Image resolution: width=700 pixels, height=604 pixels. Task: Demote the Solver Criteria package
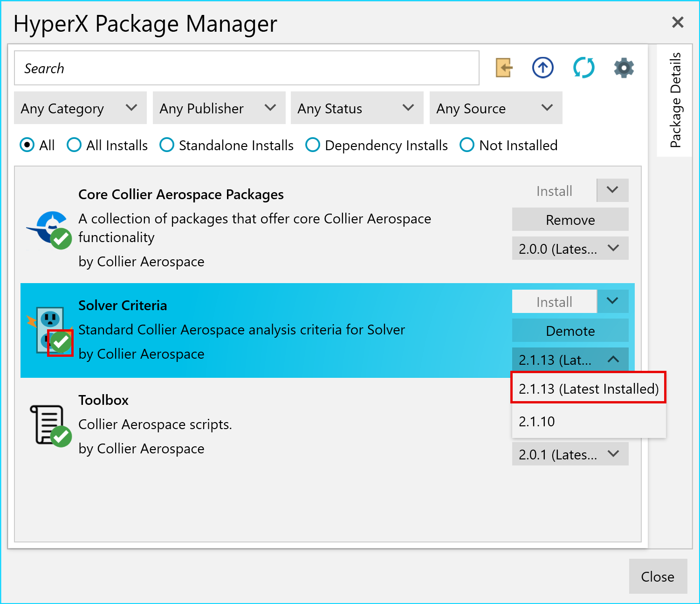pos(570,330)
